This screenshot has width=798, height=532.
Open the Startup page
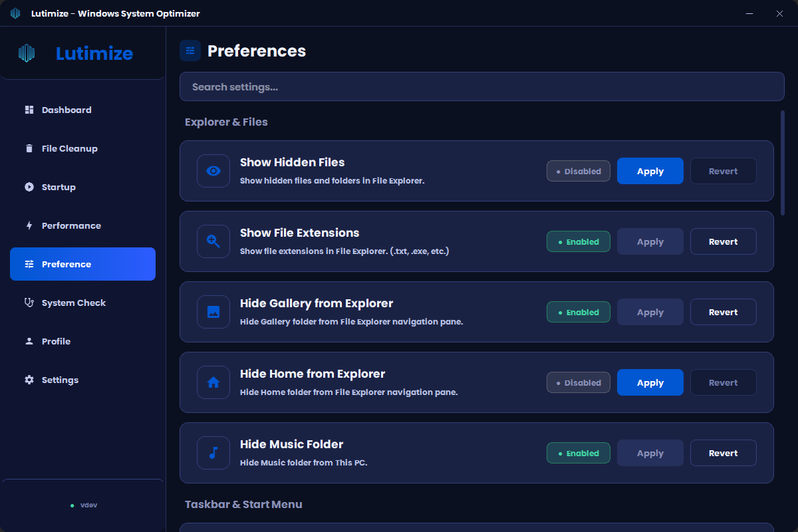tap(82, 187)
